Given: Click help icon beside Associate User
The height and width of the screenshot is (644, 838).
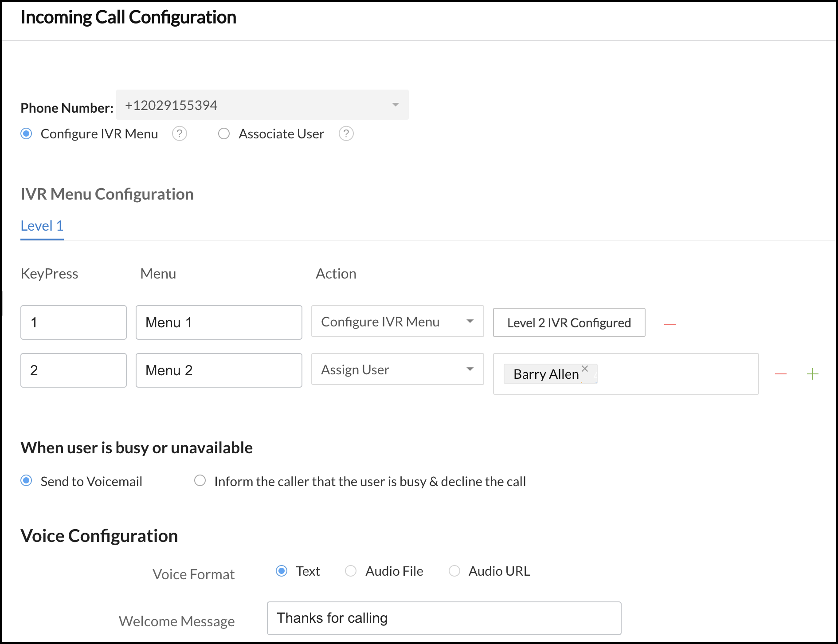Looking at the screenshot, I should 346,134.
